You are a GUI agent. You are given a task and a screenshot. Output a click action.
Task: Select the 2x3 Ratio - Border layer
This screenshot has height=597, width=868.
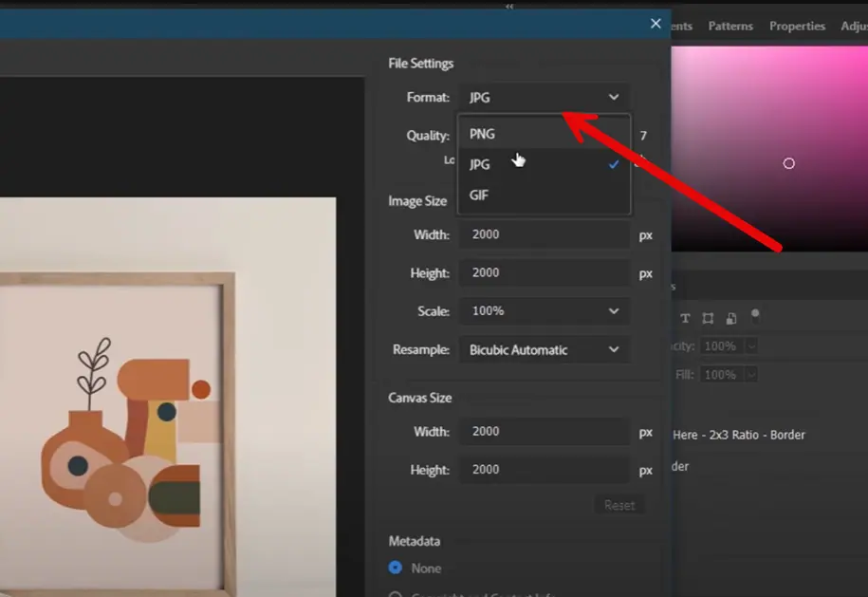740,435
